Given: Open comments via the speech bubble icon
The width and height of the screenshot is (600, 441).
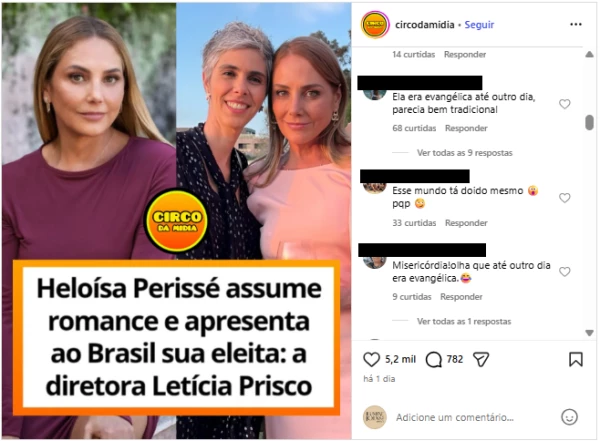Looking at the screenshot, I should pyautogui.click(x=434, y=359).
